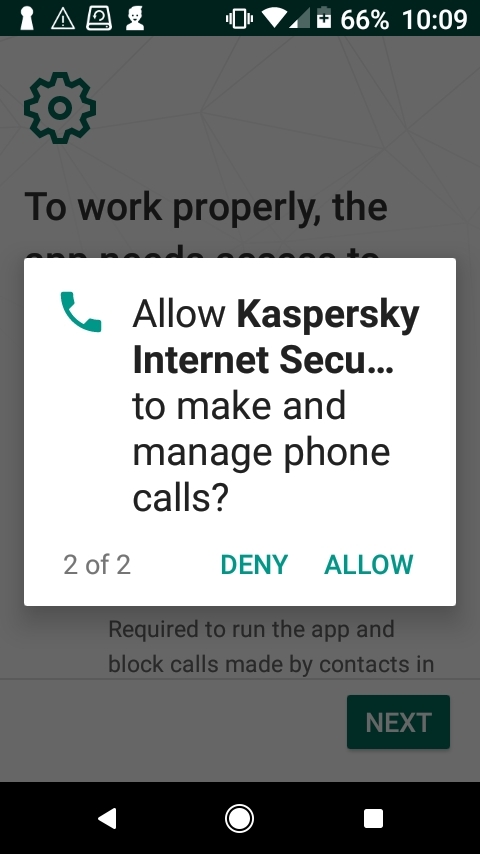480x854 pixels.
Task: Tap the Android back navigation button
Action: coord(107,818)
